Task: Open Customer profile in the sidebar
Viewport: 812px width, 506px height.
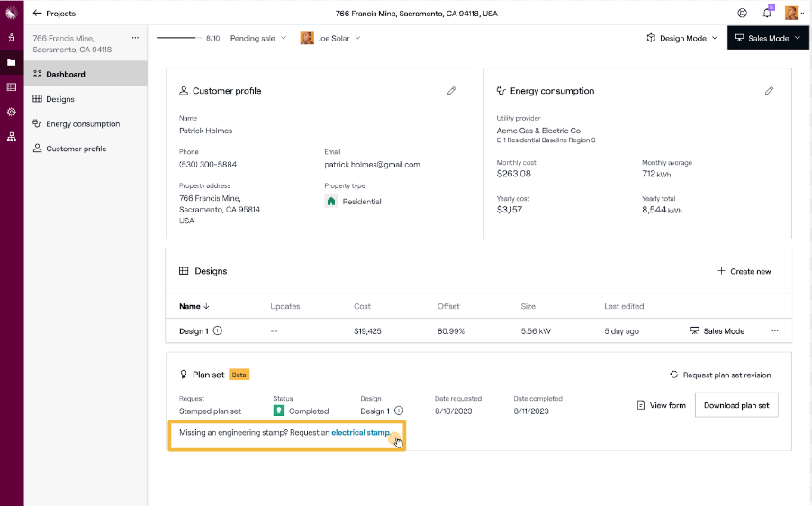Action: (x=76, y=149)
